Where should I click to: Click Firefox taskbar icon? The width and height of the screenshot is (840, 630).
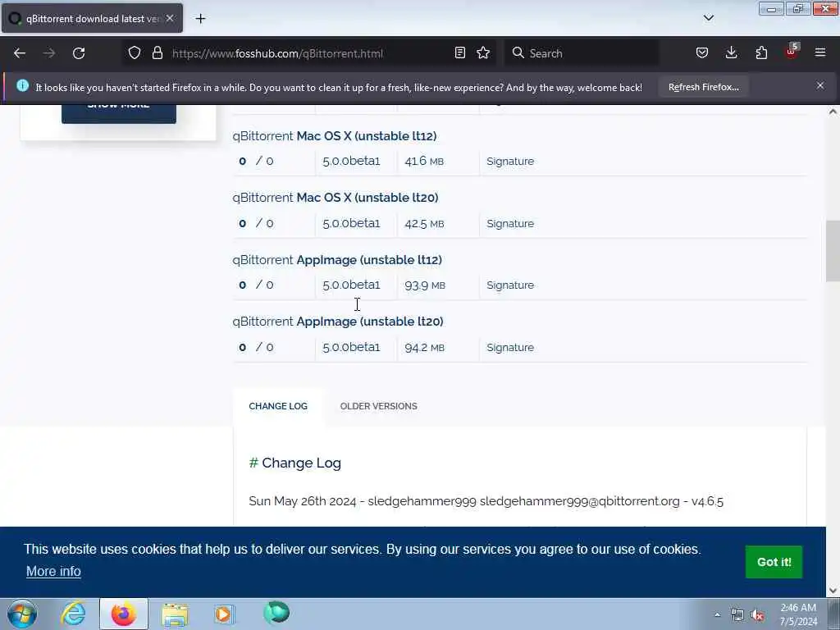point(123,614)
